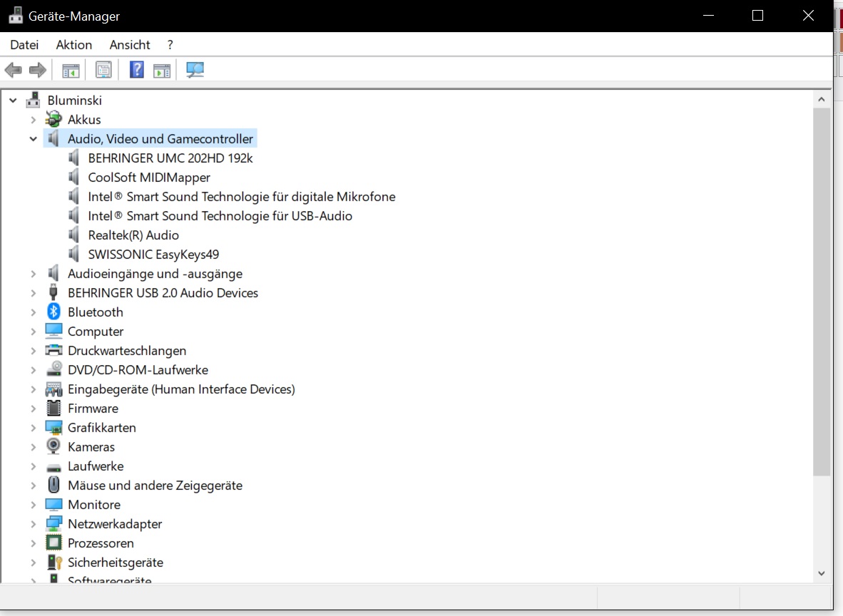
Task: Select BEHRINGER UMC 202HD 192k device
Action: tap(170, 158)
